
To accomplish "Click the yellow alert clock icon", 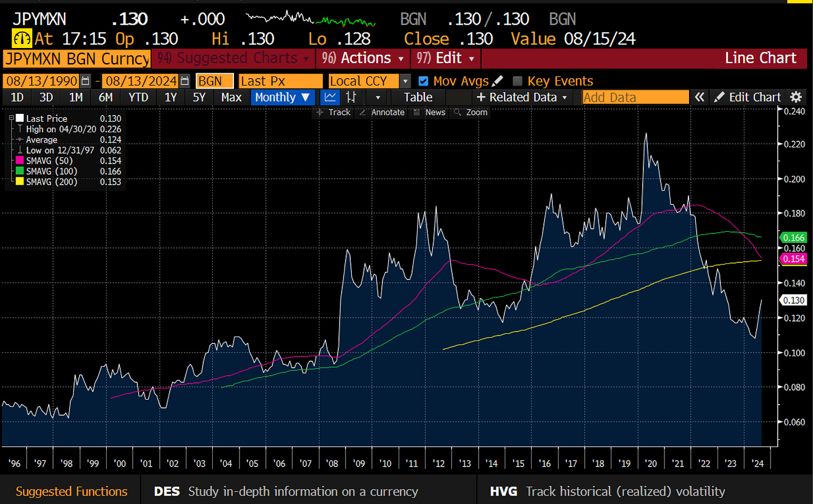I will pos(22,39).
